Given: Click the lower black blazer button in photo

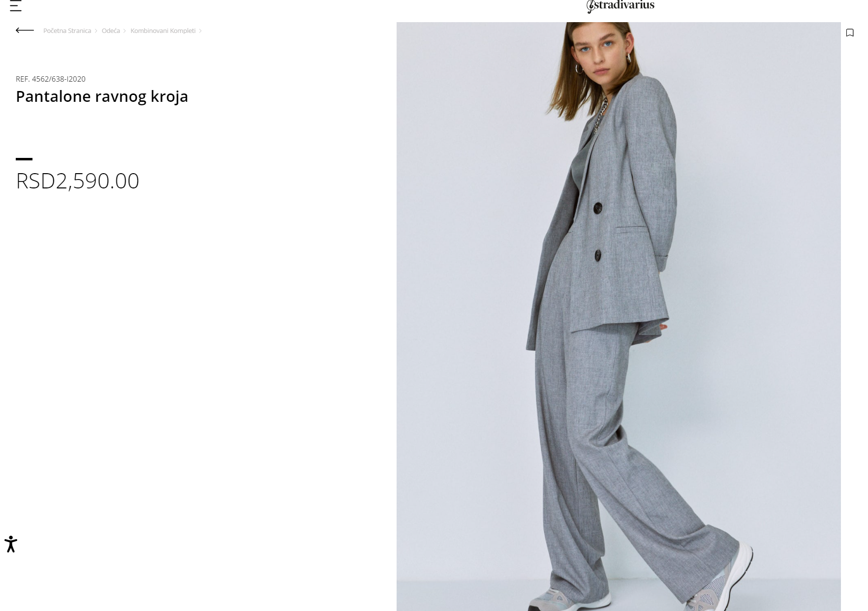Looking at the screenshot, I should pos(598,255).
